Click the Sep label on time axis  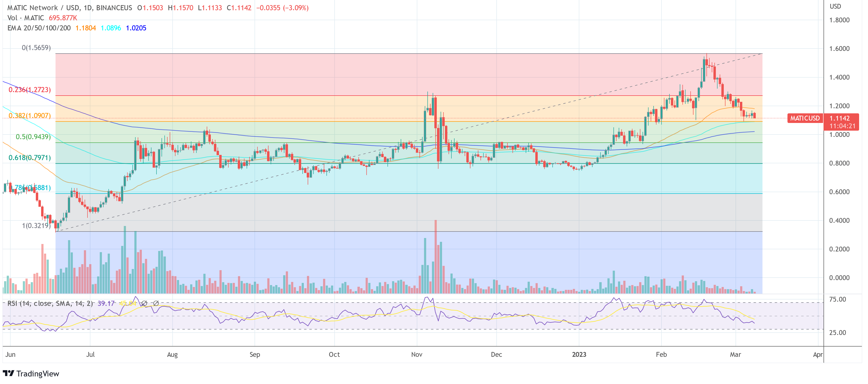click(x=255, y=354)
